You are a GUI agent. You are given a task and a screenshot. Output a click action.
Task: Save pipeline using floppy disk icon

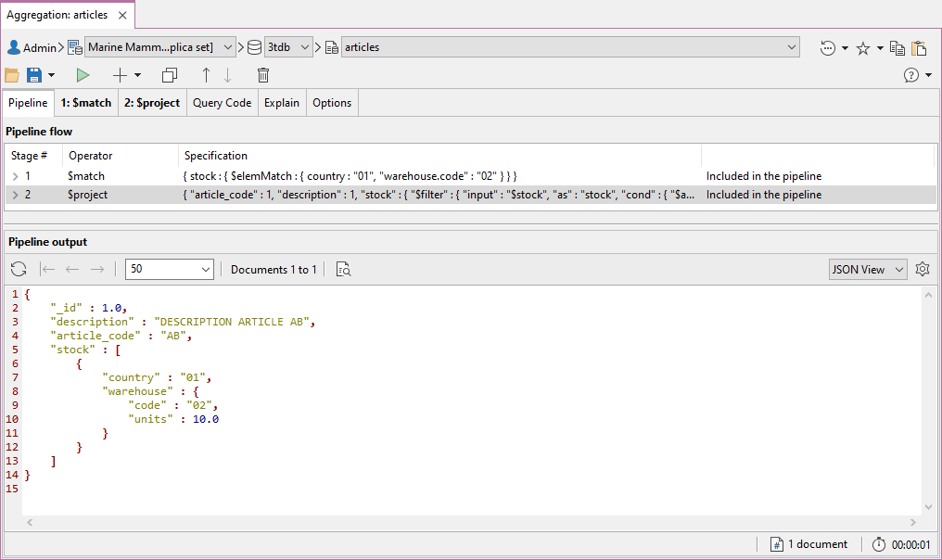coord(34,75)
